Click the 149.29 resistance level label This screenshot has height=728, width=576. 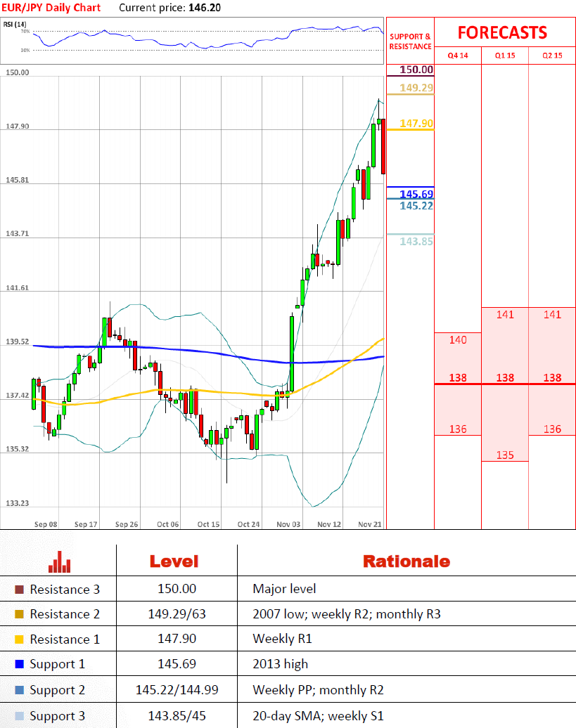pyautogui.click(x=416, y=88)
